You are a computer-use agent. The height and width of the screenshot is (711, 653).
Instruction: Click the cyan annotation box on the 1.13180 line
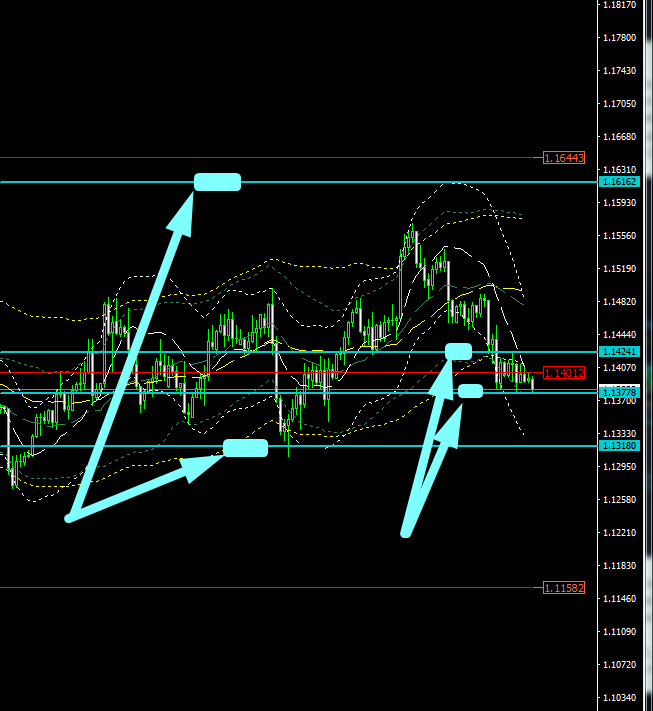[245, 448]
